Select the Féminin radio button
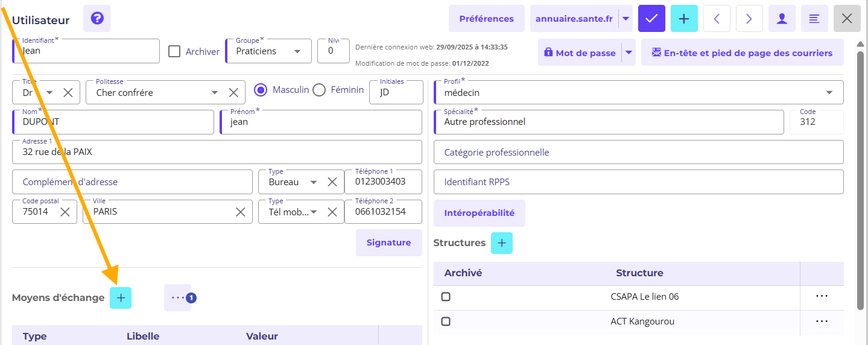The image size is (868, 345). (320, 90)
